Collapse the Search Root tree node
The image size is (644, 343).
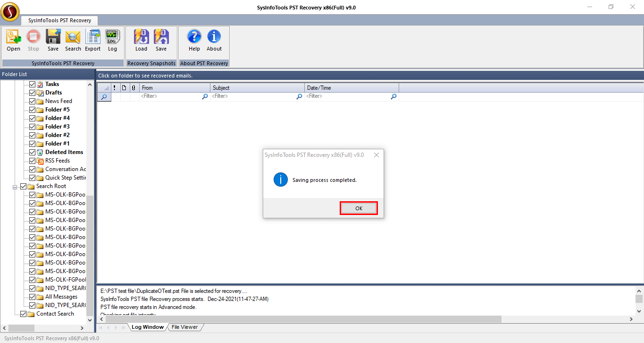pyautogui.click(x=15, y=187)
